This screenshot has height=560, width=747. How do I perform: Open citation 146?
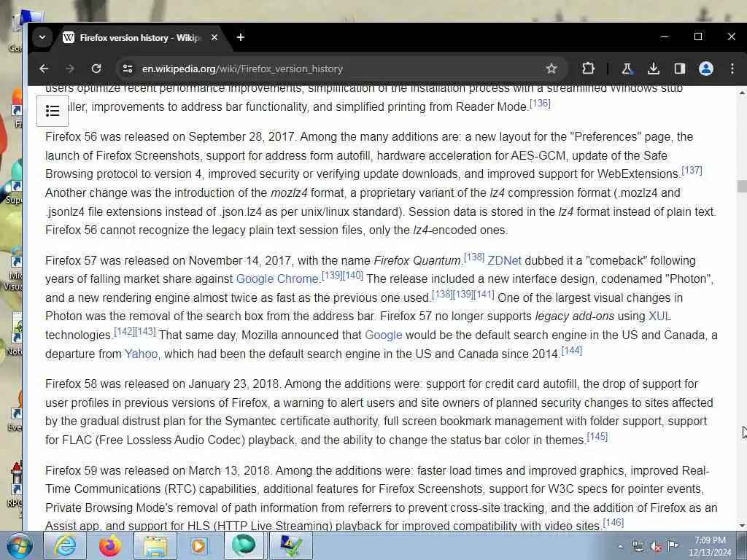613,522
